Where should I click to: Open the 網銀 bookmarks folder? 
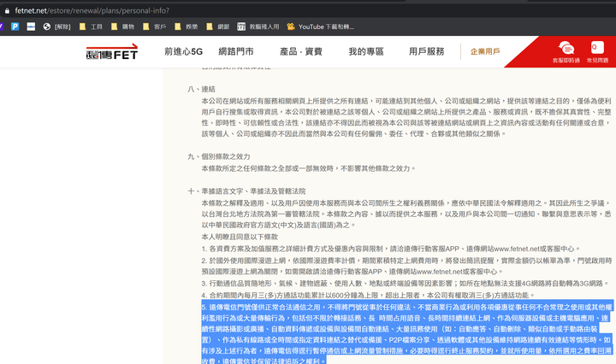217,26
